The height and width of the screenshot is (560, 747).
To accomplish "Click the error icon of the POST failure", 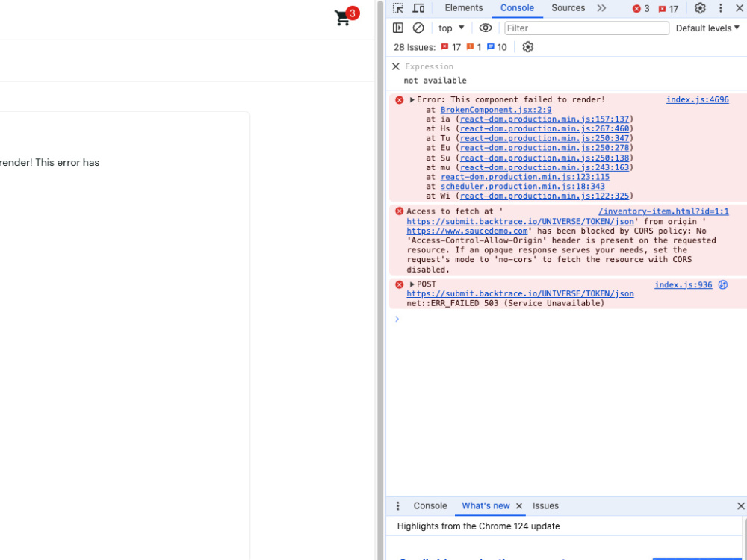I will (x=399, y=284).
